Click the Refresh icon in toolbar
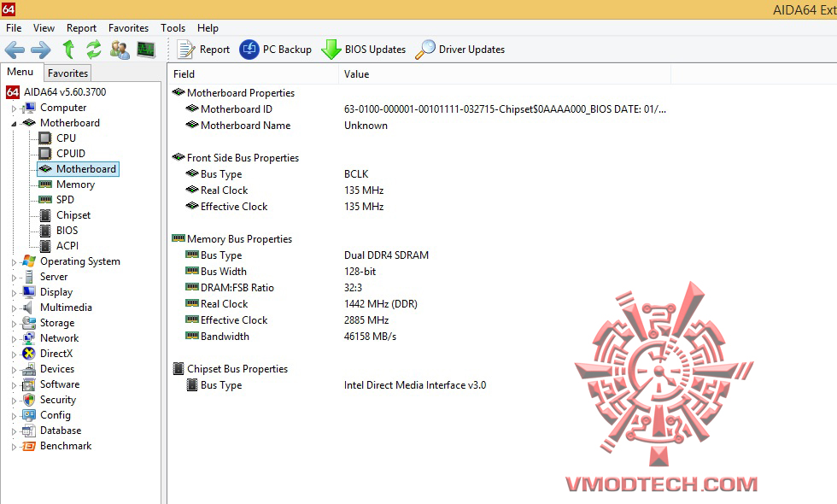Screen dimensions: 837x504 (x=94, y=50)
